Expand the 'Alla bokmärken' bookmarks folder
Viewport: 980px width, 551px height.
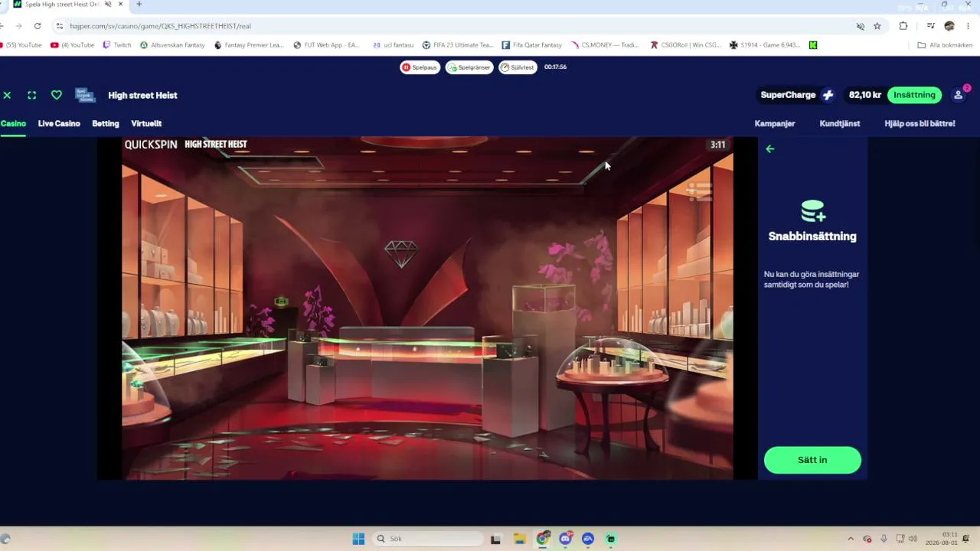click(945, 45)
